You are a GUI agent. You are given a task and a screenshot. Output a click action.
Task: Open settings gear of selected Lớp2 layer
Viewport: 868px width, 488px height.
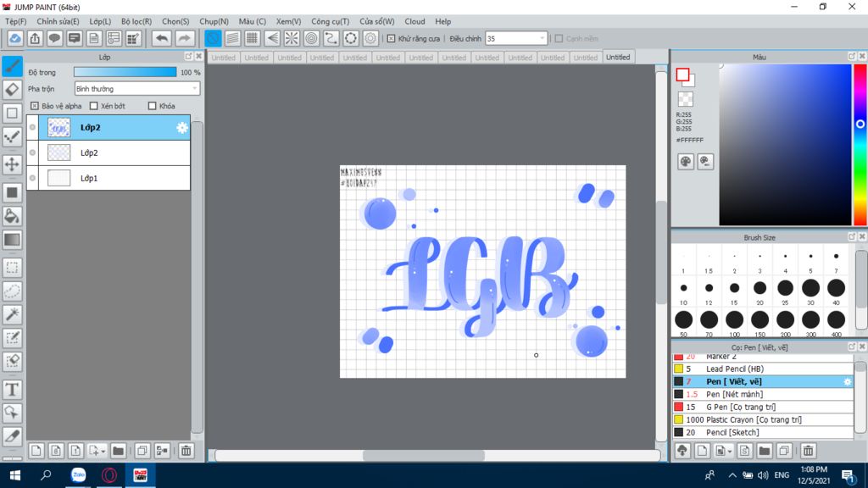181,128
